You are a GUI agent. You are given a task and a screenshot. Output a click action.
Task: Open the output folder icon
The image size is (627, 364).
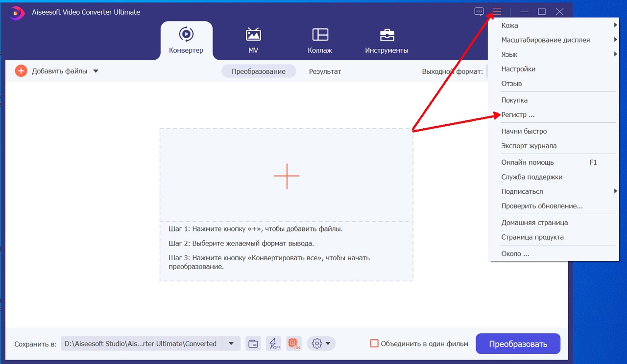[253, 343]
